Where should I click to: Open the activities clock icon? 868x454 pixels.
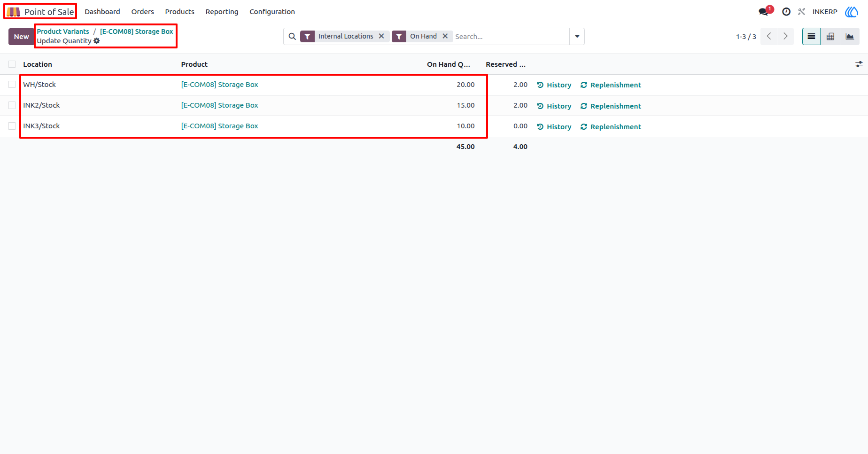click(786, 12)
